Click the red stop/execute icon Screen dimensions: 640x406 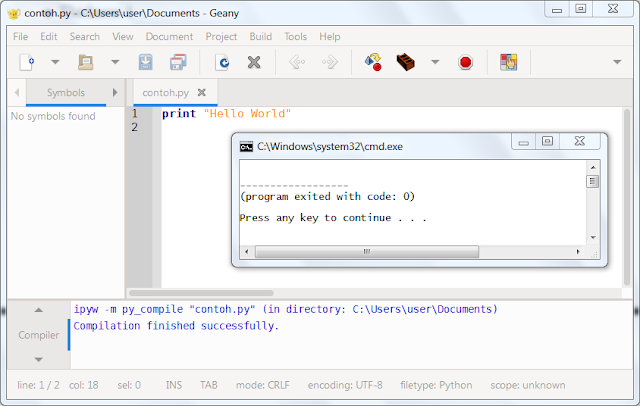(465, 62)
